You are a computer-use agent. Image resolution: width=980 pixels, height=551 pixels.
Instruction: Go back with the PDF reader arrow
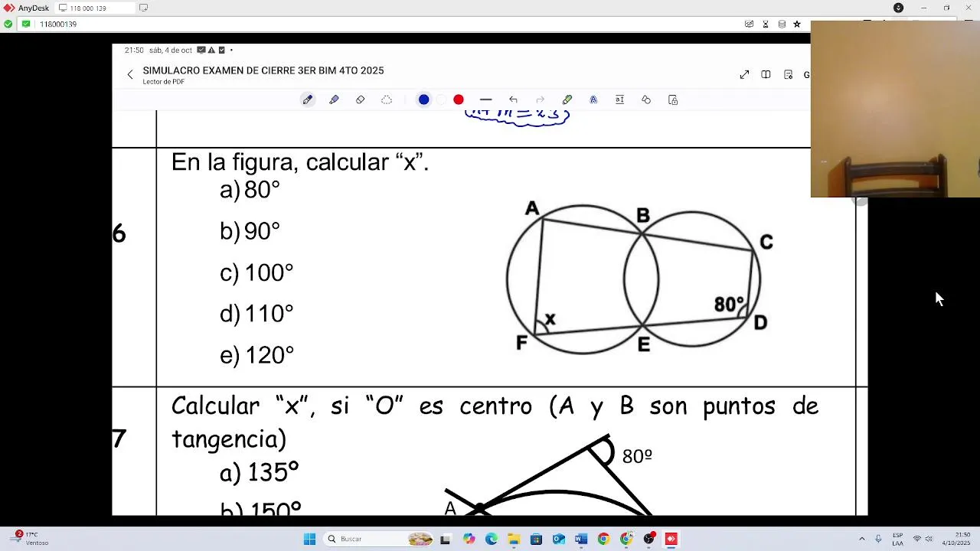130,74
